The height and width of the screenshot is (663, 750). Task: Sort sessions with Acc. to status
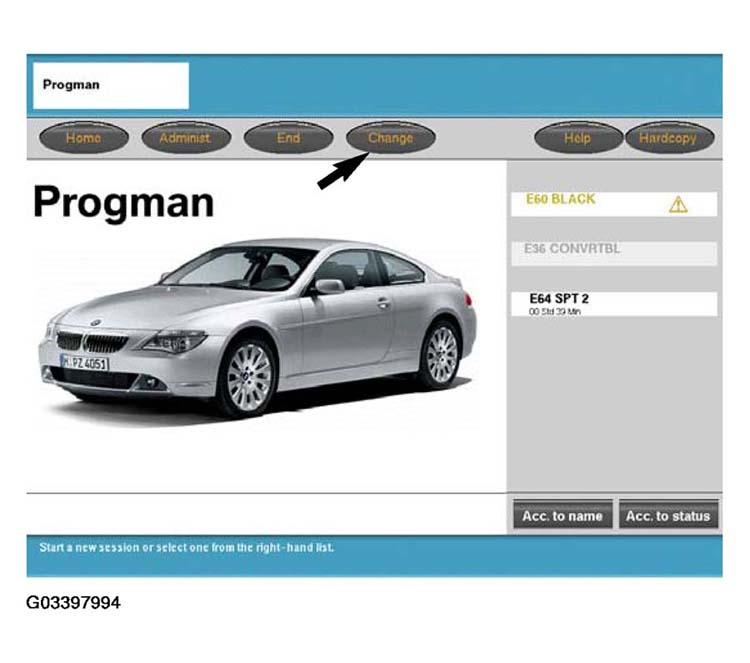pos(667,516)
